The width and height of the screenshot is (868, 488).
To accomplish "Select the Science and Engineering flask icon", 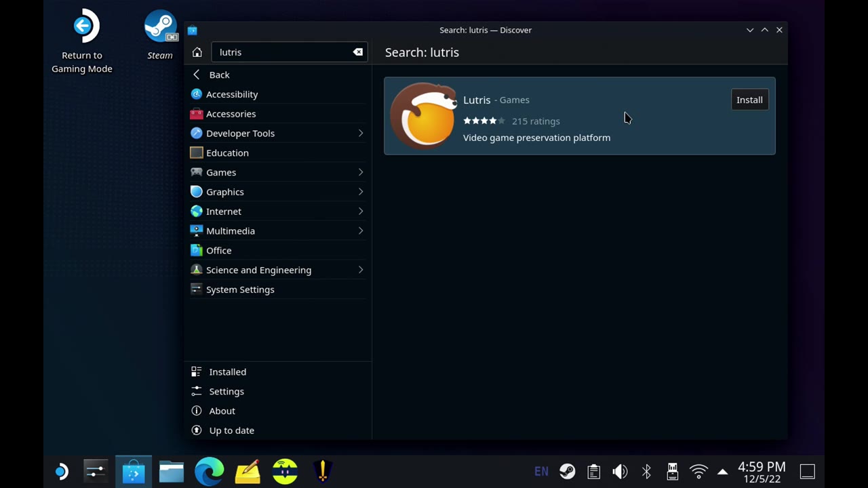I will point(197,270).
